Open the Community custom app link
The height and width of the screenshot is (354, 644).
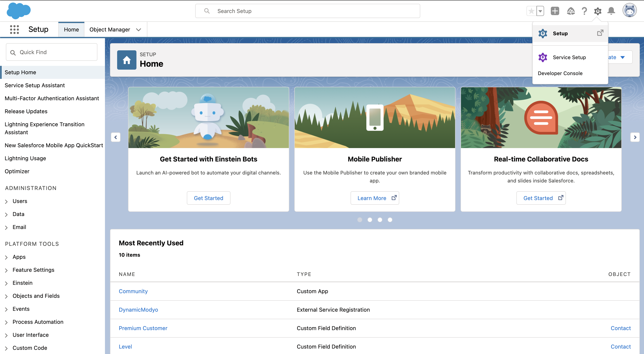point(134,291)
